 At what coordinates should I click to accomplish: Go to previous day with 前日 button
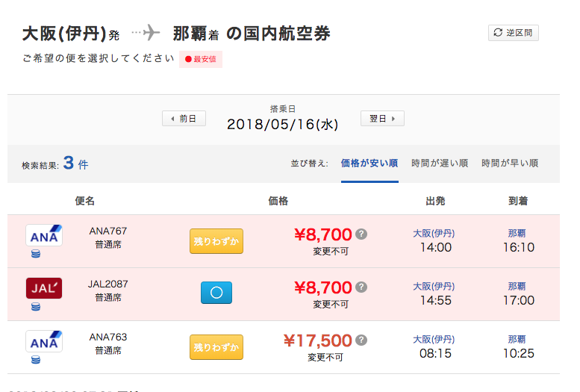[184, 119]
